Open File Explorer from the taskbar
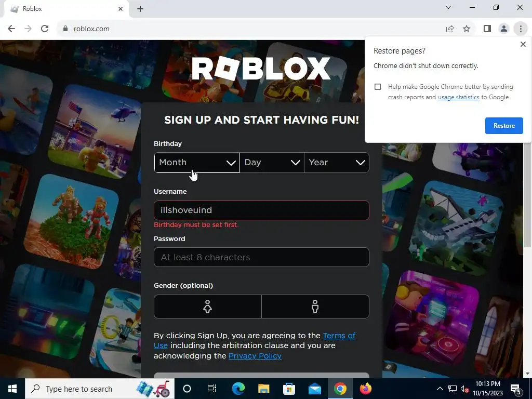 pyautogui.click(x=263, y=389)
